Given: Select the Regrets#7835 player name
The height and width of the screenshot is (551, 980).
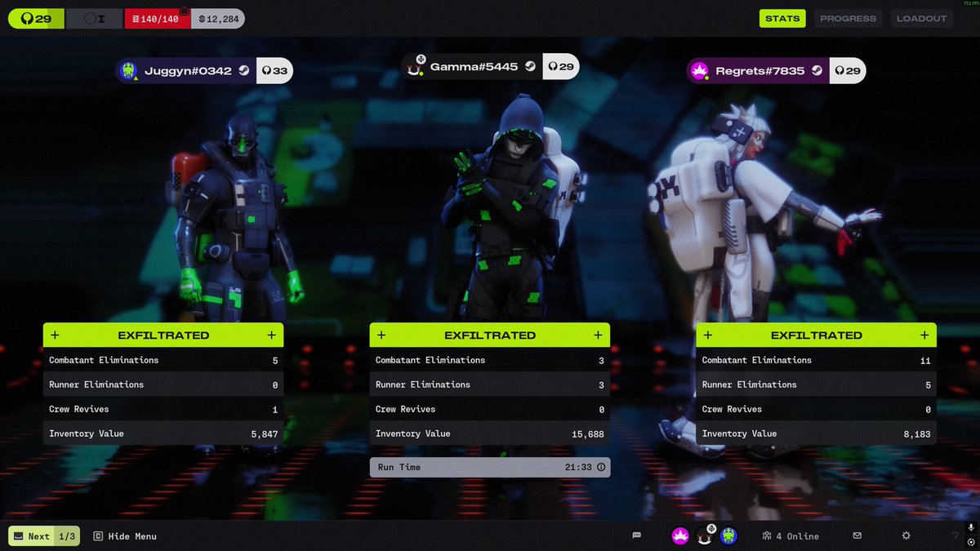Looking at the screenshot, I should coord(759,71).
